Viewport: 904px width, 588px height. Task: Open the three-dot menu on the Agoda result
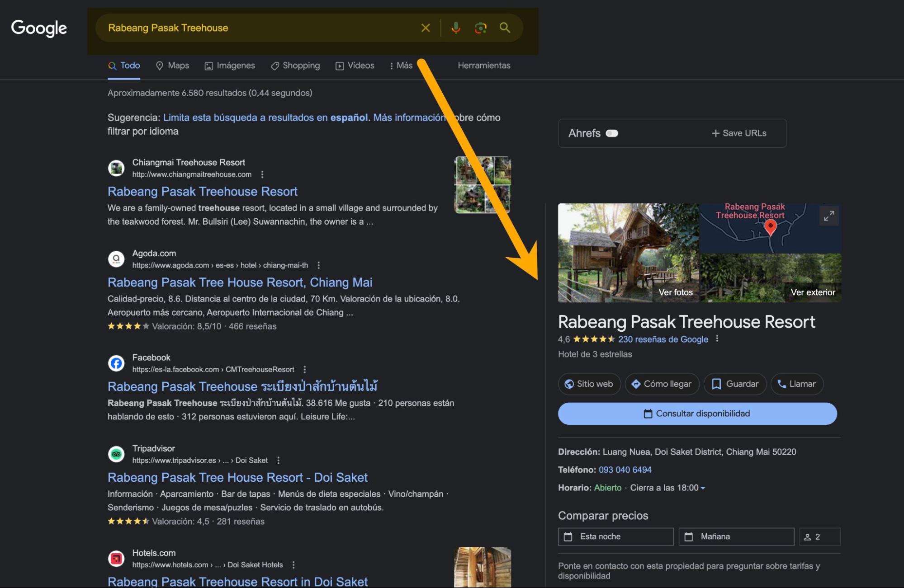(320, 265)
